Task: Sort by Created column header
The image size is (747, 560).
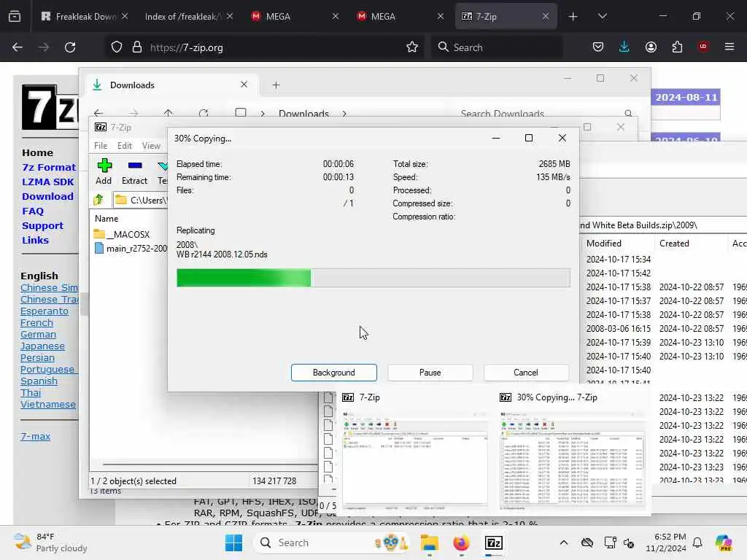Action: (x=674, y=244)
